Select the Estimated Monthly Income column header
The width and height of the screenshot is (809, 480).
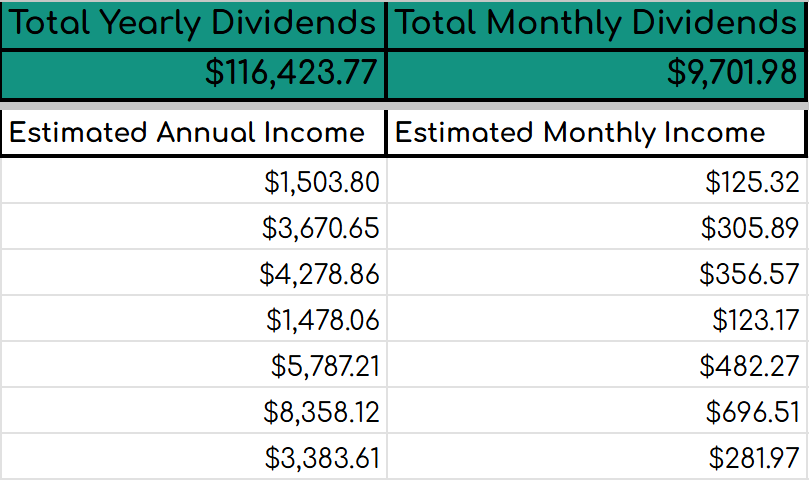click(597, 132)
